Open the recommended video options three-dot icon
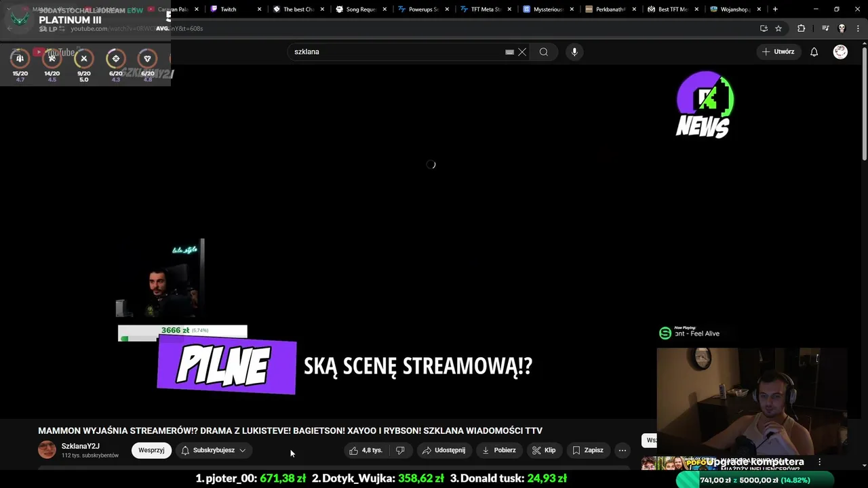Image resolution: width=868 pixels, height=488 pixels. (819, 462)
